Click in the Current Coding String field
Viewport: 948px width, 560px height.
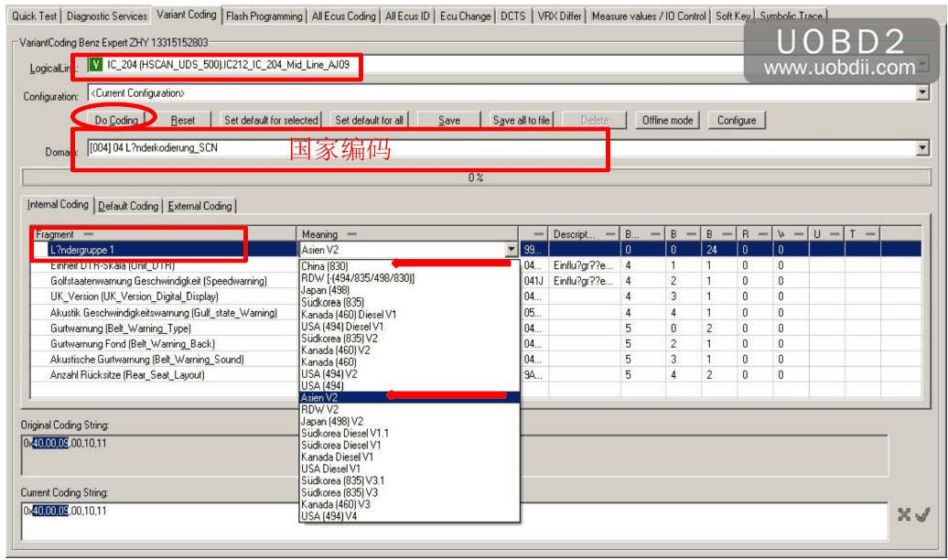click(454, 520)
